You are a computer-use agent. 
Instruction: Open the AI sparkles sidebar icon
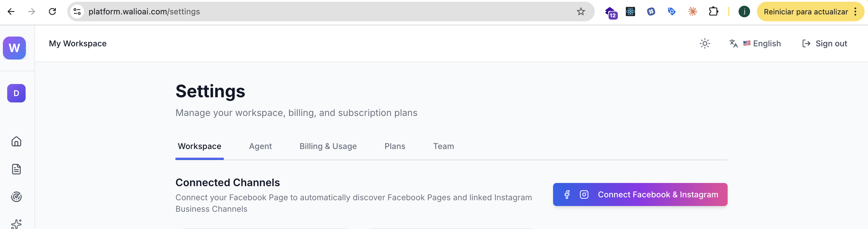click(x=16, y=223)
